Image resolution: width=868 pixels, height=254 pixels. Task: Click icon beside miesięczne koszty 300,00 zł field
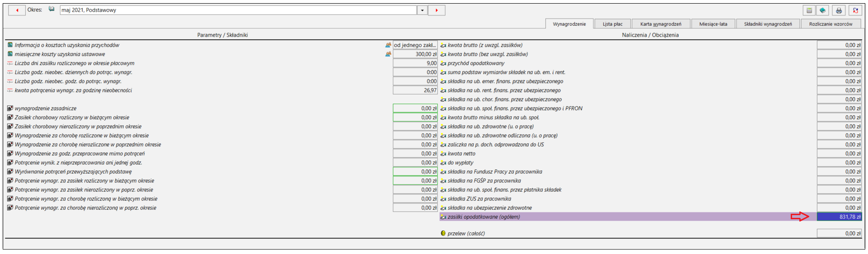click(388, 54)
